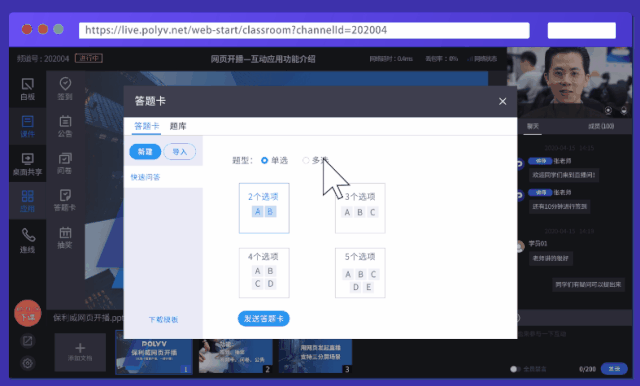Viewport: 640px width, 386px height.
Task: Click the 新建 create button
Action: 145,152
